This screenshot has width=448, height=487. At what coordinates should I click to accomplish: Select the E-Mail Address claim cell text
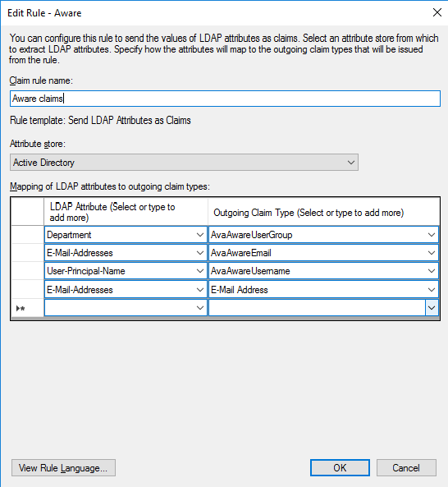pyautogui.click(x=240, y=289)
